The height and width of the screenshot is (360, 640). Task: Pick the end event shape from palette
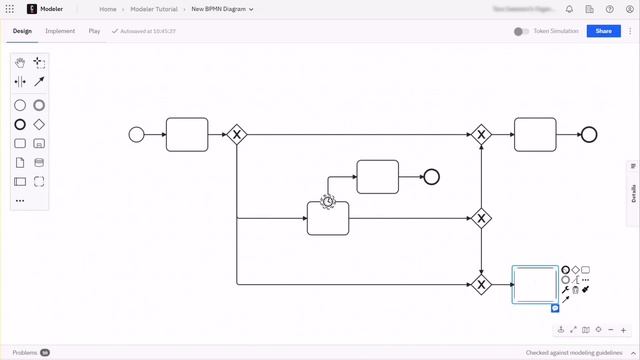(20, 124)
